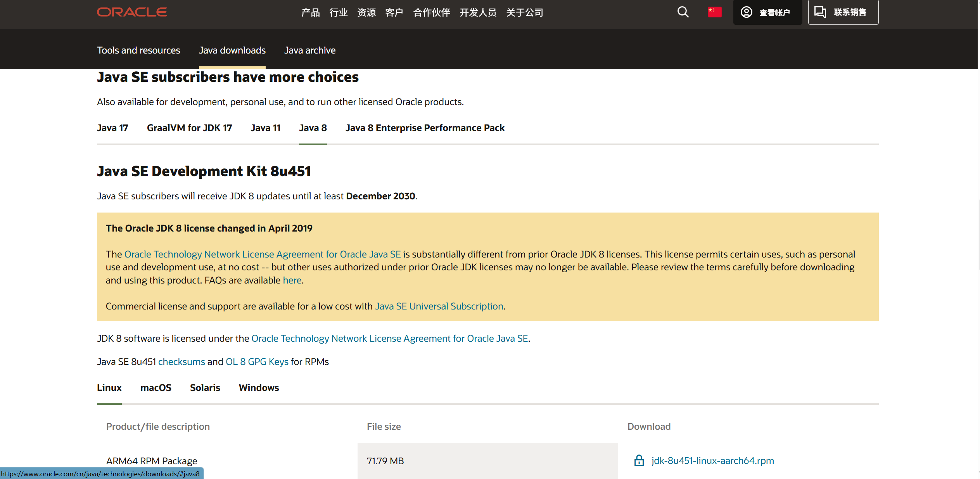Click the lock icon beside jdk-8u451-linux-aarch64.rpm
The height and width of the screenshot is (479, 980).
point(639,460)
